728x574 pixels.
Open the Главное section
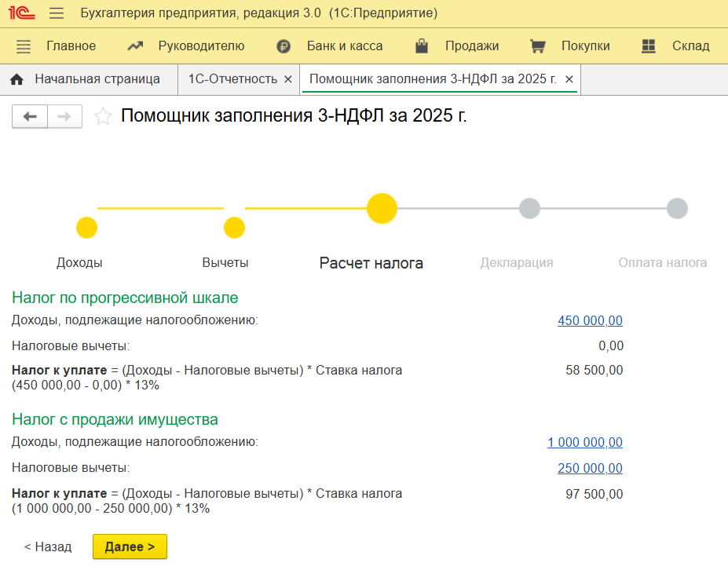[56, 46]
